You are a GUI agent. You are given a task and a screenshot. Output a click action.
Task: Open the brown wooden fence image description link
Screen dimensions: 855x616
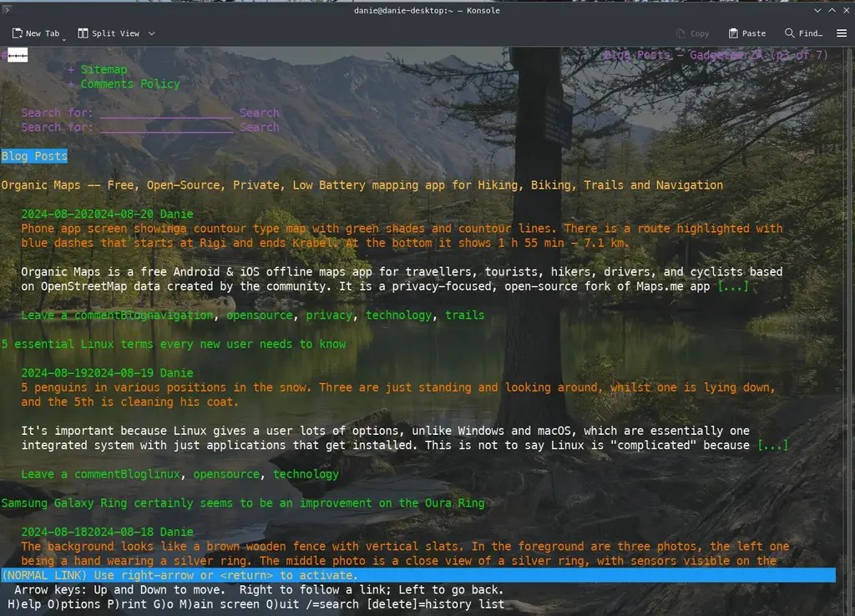point(405,553)
